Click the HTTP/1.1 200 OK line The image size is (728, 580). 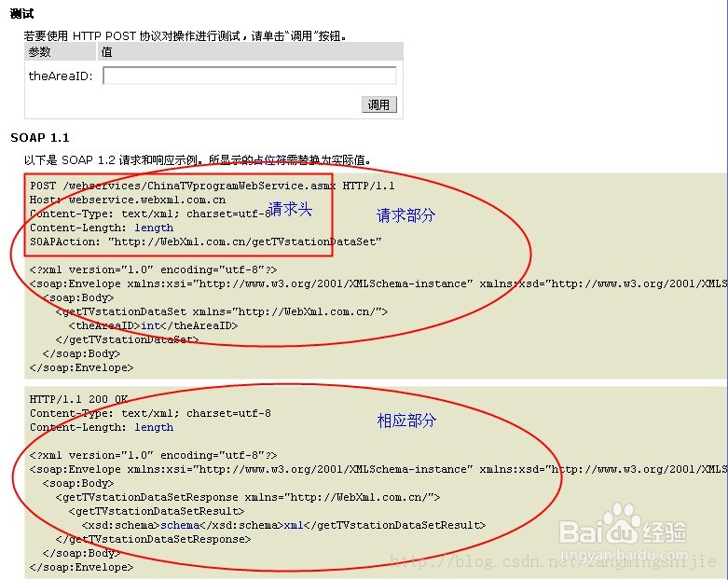coord(79,399)
